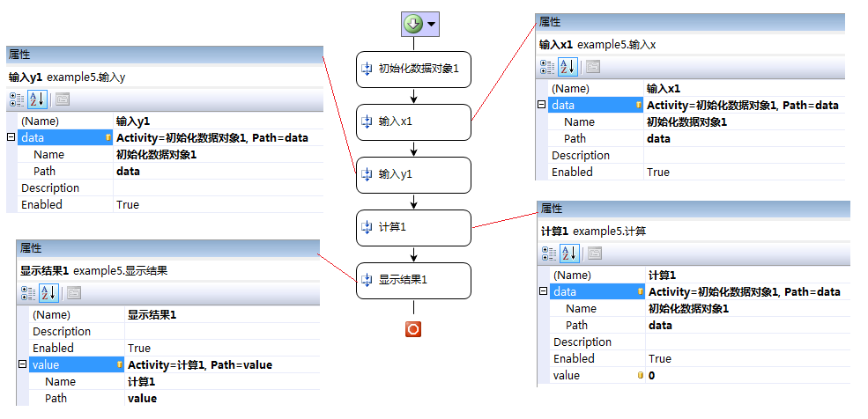The height and width of the screenshot is (419, 868).
Task: Click Property Pages icon in 计算1 properties
Action: [595, 254]
